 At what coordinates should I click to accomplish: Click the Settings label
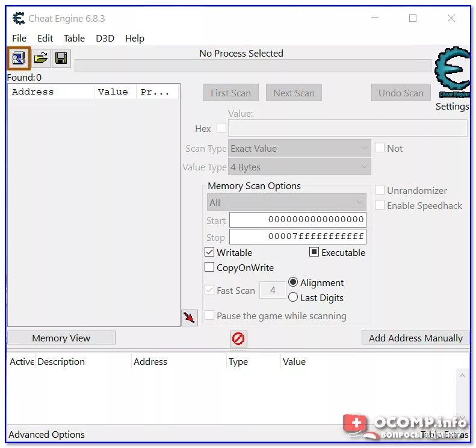(452, 107)
